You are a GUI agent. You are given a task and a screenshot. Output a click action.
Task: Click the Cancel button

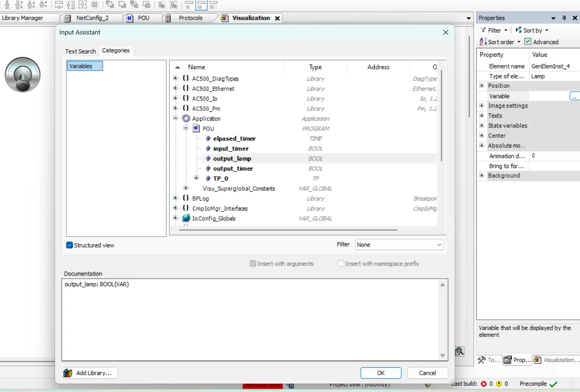coord(427,373)
